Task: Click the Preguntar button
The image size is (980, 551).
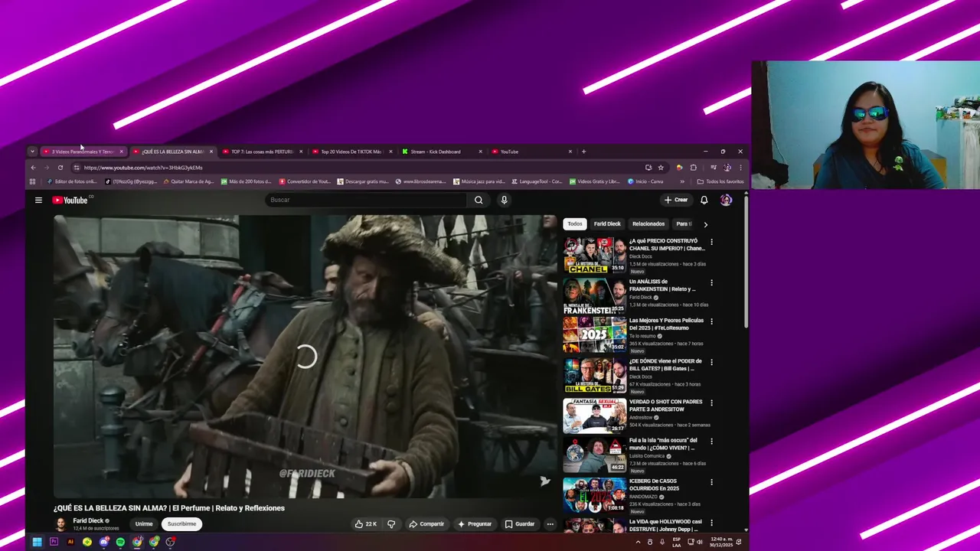Action: pos(475,524)
